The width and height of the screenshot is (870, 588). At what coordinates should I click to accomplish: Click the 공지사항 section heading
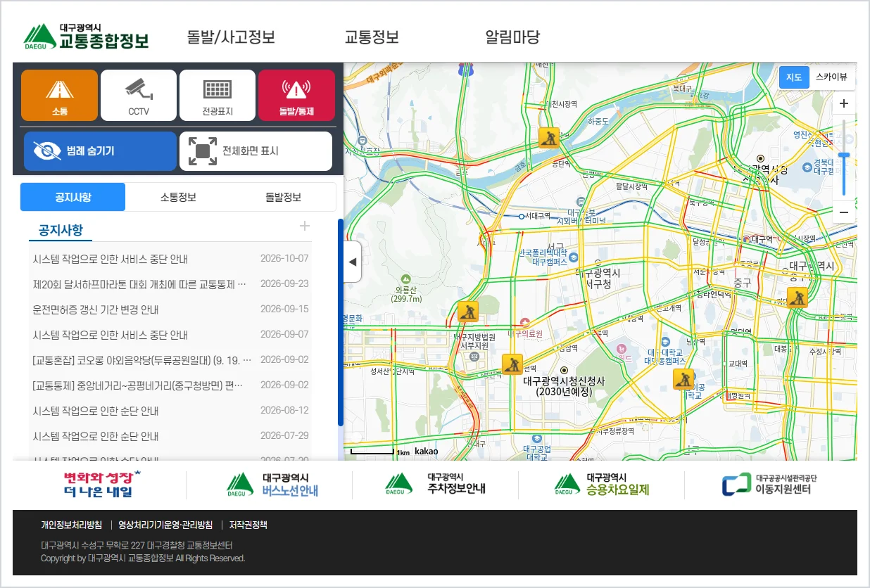(61, 230)
